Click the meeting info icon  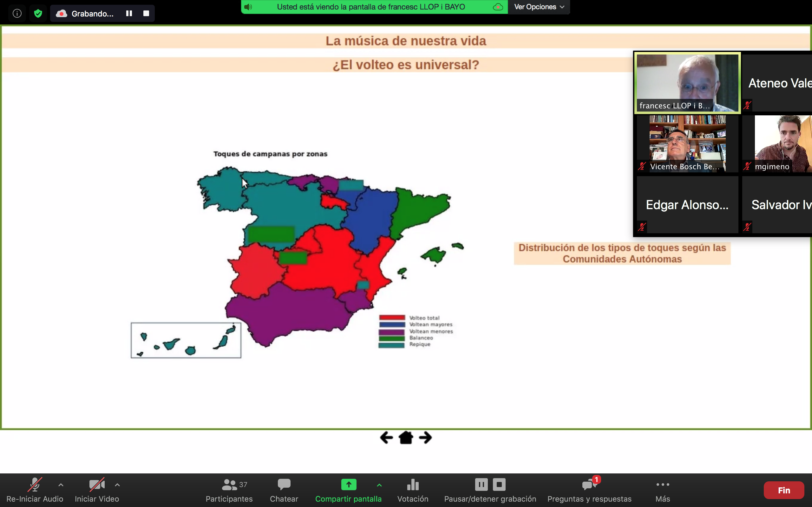point(17,13)
